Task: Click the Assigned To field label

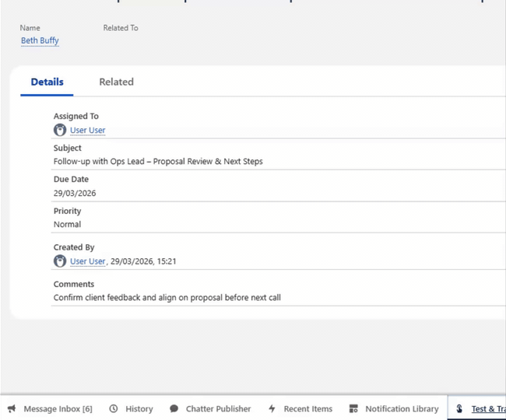Action: tap(76, 116)
